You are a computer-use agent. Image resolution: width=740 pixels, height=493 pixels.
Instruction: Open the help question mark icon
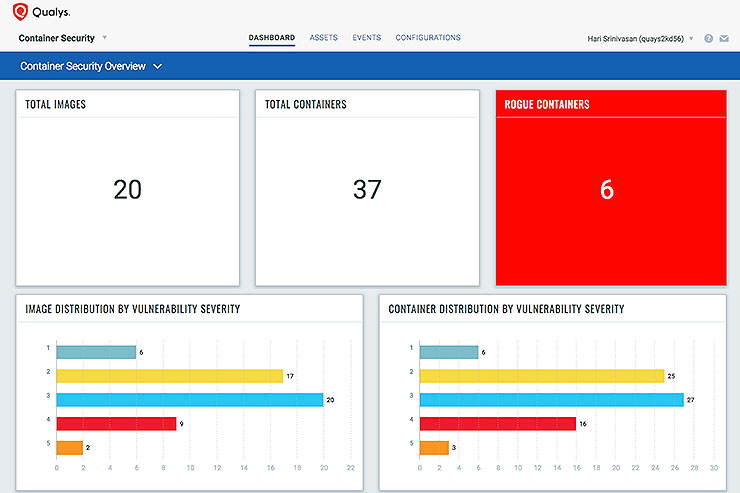pos(708,39)
